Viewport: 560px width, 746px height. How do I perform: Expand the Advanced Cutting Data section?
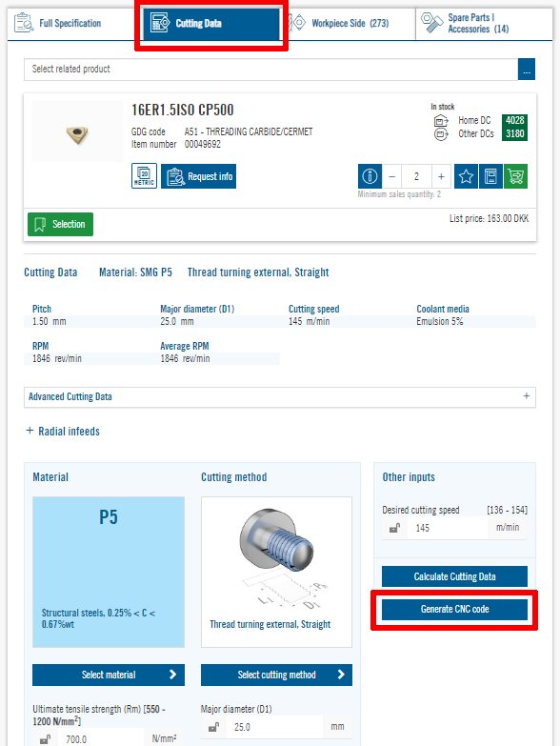(280, 396)
